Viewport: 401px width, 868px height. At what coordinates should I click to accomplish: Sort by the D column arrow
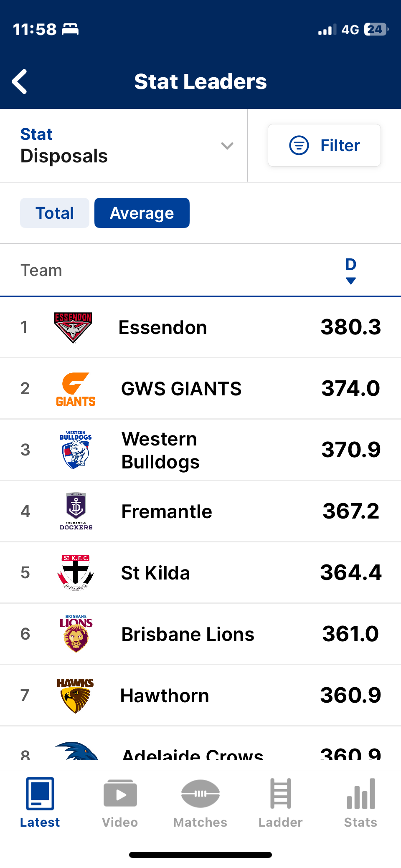coord(351,281)
